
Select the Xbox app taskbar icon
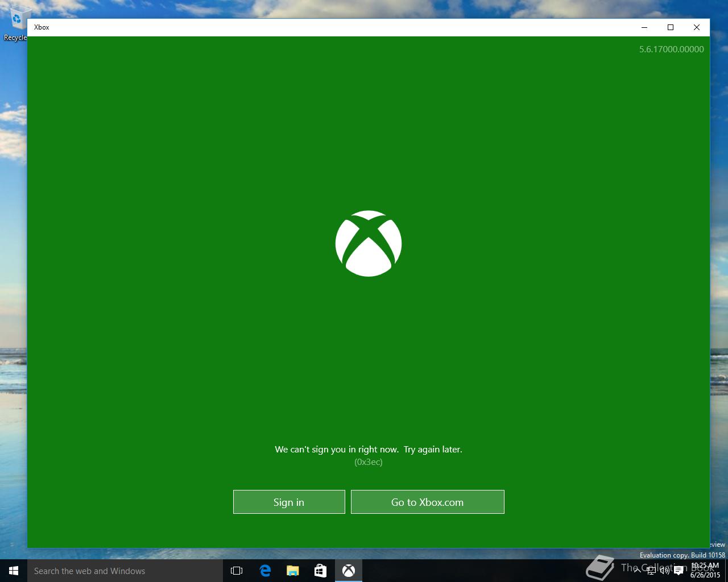pyautogui.click(x=349, y=571)
